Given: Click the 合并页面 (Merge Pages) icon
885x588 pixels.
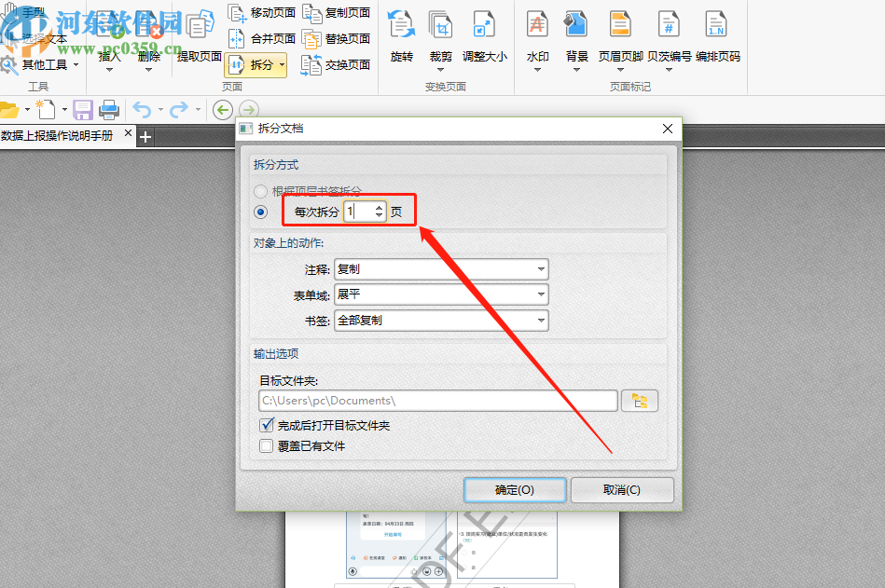Looking at the screenshot, I should coord(239,39).
